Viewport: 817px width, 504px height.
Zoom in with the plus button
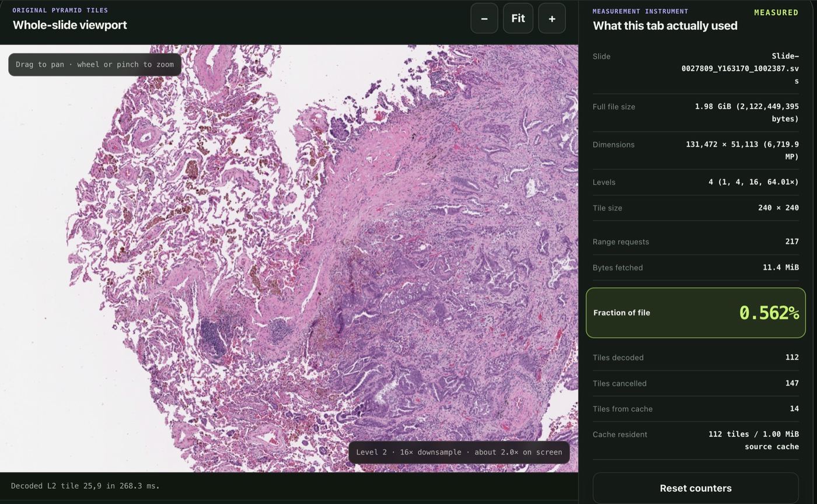click(551, 18)
